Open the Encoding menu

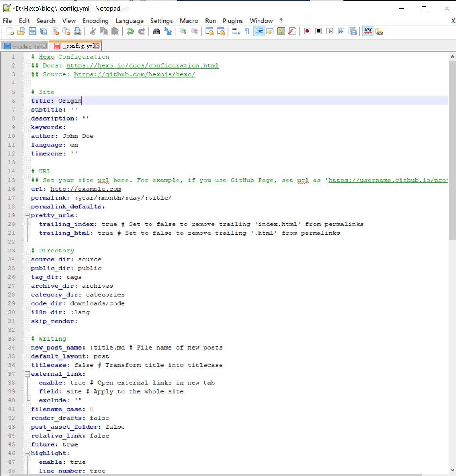coord(95,21)
